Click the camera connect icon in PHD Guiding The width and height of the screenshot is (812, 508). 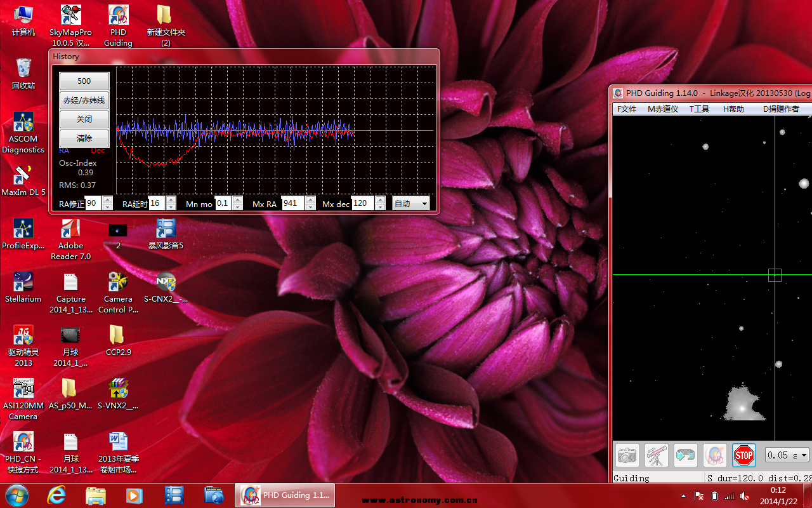627,455
